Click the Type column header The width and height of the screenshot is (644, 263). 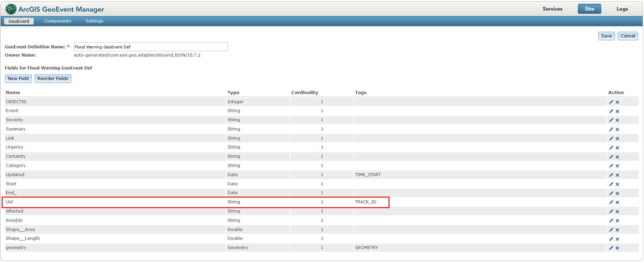(x=233, y=93)
